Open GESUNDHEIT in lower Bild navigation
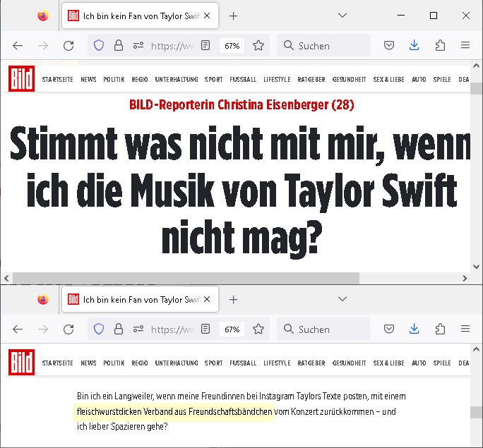Screen dimensions: 483x448 click(x=349, y=363)
